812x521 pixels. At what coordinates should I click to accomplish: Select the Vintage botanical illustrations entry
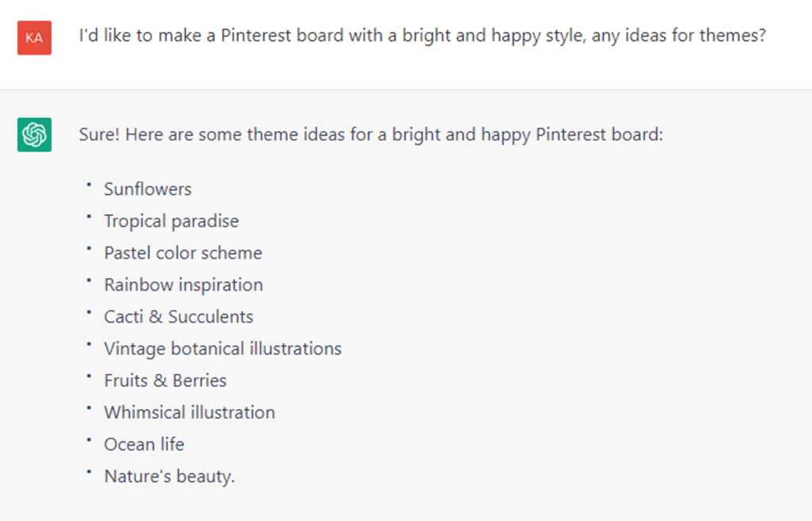coord(223,348)
